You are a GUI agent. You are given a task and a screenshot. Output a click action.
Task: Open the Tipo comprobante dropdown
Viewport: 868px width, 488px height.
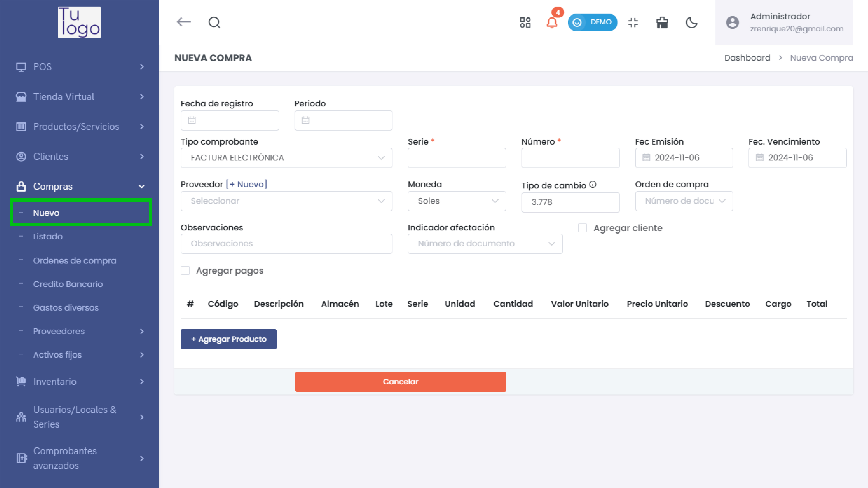tap(287, 158)
